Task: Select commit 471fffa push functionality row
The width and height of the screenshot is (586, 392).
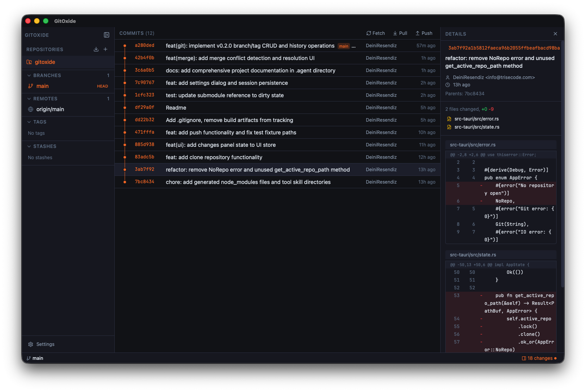Action: point(277,132)
